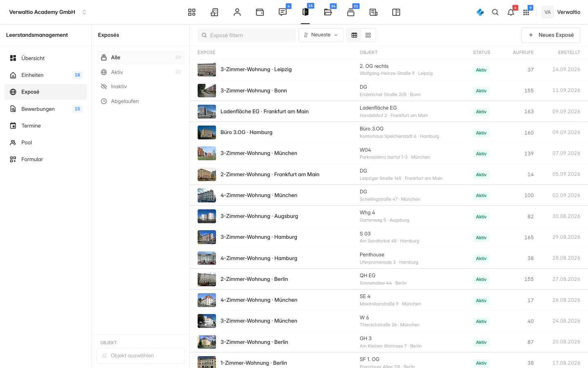
Task: Open the stacked layers icon with badge 21
Action: tap(351, 12)
